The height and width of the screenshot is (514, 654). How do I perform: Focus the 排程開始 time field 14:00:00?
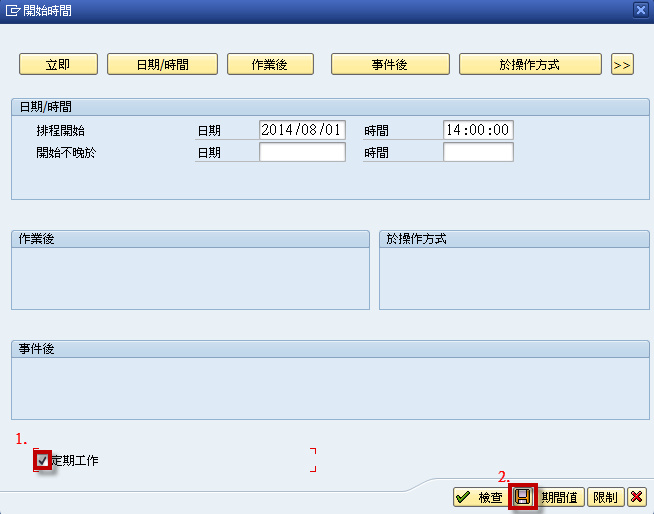click(478, 130)
